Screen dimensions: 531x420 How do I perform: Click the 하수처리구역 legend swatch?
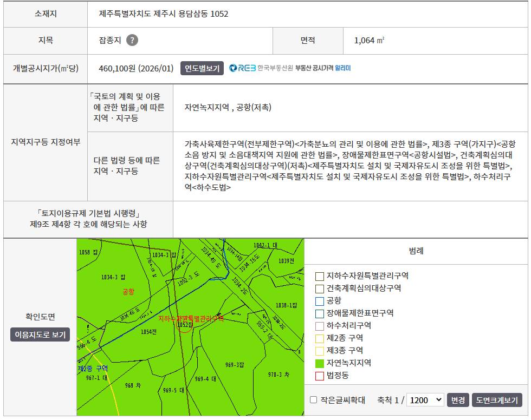coord(320,326)
